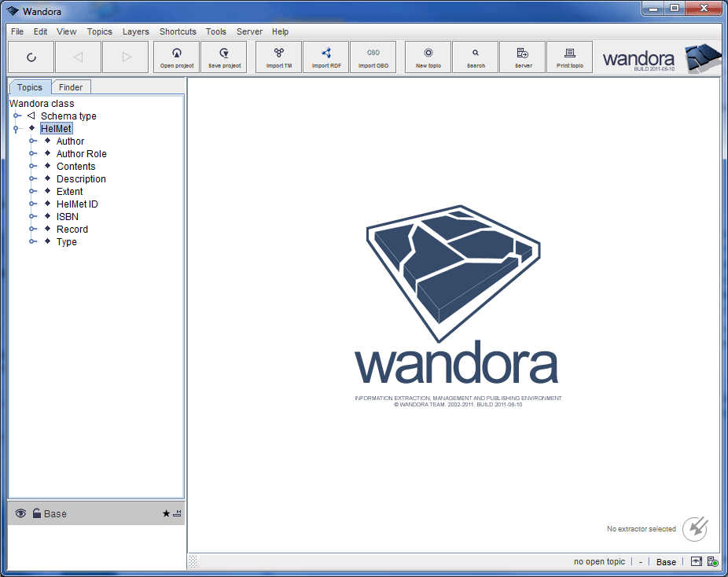Image resolution: width=728 pixels, height=577 pixels.
Task: Click the Save project toolbar icon
Action: point(224,57)
